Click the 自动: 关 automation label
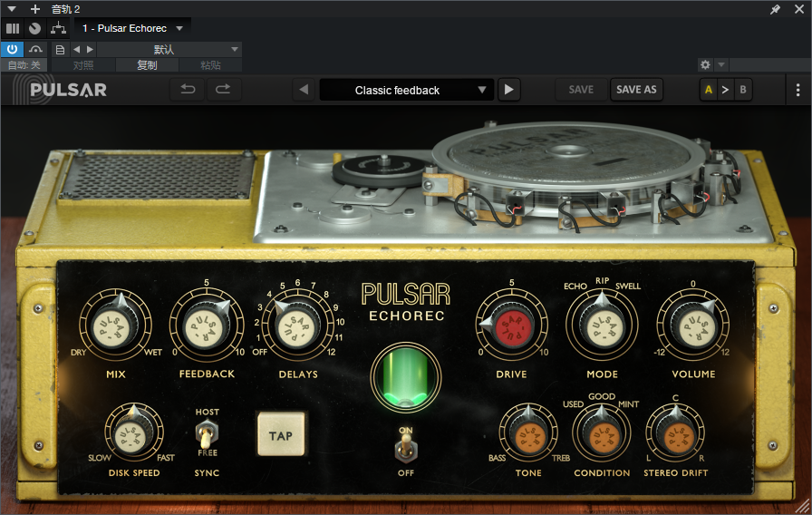Screen dimensions: 812x515 24,65
